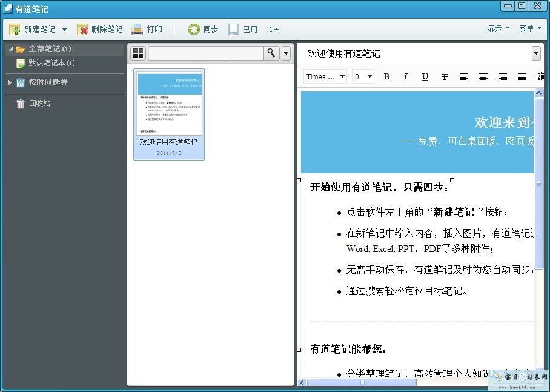550x392 pixels.
Task: Open the note title dropdown arrow
Action: pos(536,53)
